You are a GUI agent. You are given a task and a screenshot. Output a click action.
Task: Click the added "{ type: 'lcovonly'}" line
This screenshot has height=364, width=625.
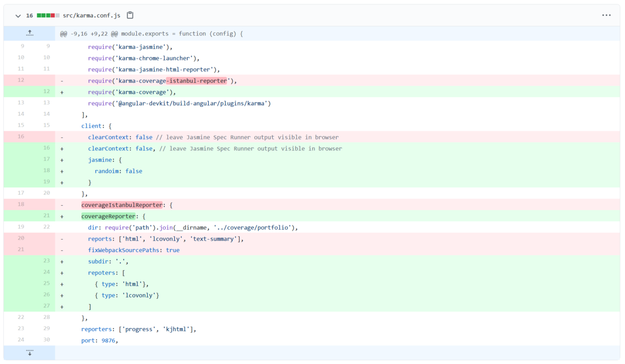tap(337, 295)
